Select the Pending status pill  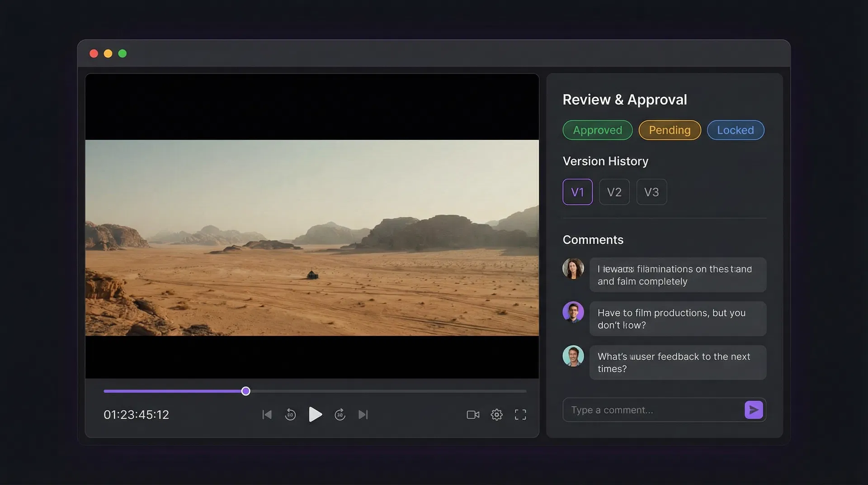(670, 130)
